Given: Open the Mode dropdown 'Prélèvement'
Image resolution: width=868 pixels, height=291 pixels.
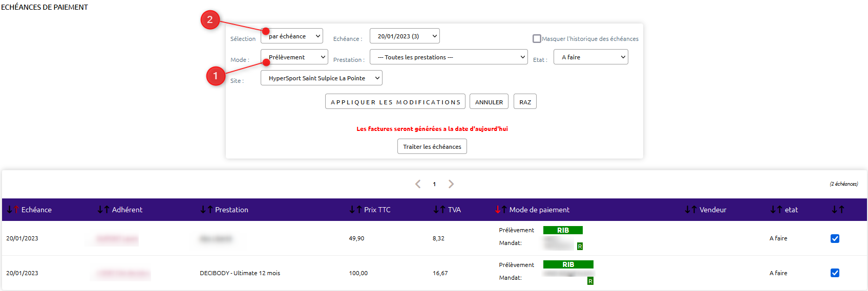Looking at the screenshot, I should (294, 57).
